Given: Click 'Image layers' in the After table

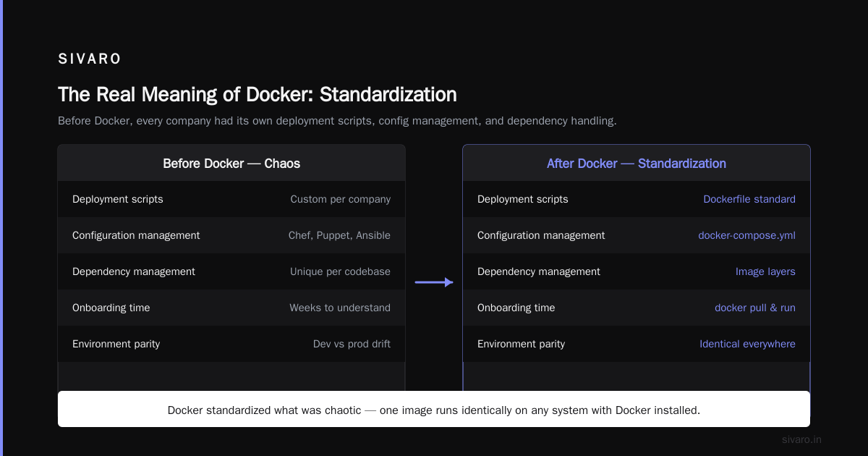Looking at the screenshot, I should 765,271.
